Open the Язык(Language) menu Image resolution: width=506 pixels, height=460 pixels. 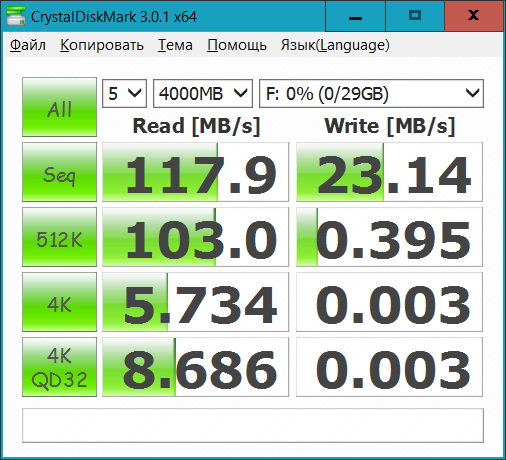(x=335, y=45)
